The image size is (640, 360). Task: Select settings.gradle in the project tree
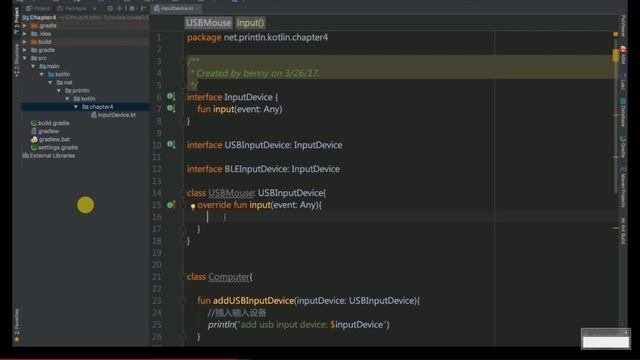coord(54,147)
